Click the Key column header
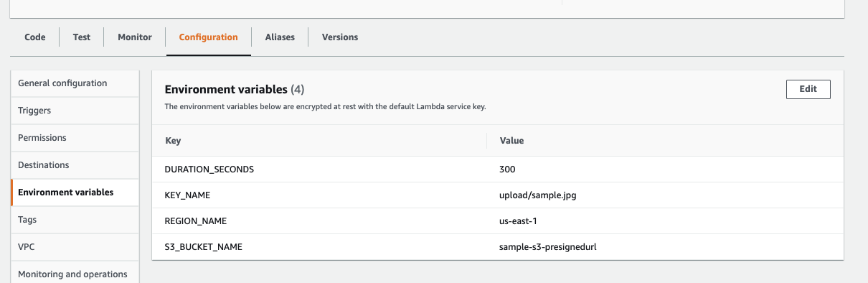 (173, 141)
